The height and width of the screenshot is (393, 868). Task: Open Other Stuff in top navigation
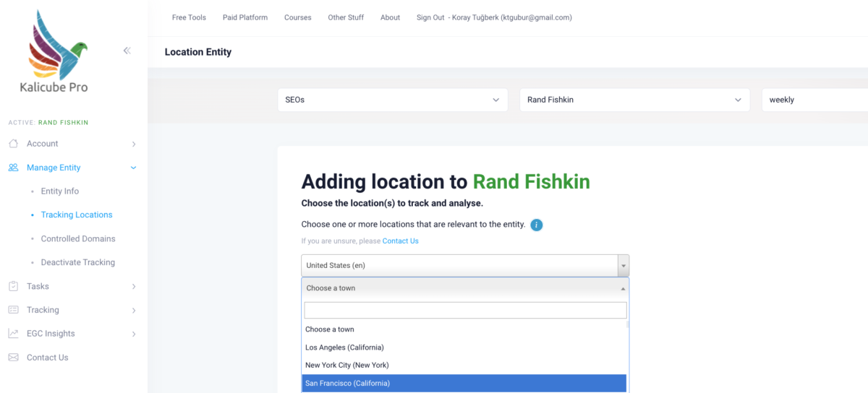[x=346, y=17]
